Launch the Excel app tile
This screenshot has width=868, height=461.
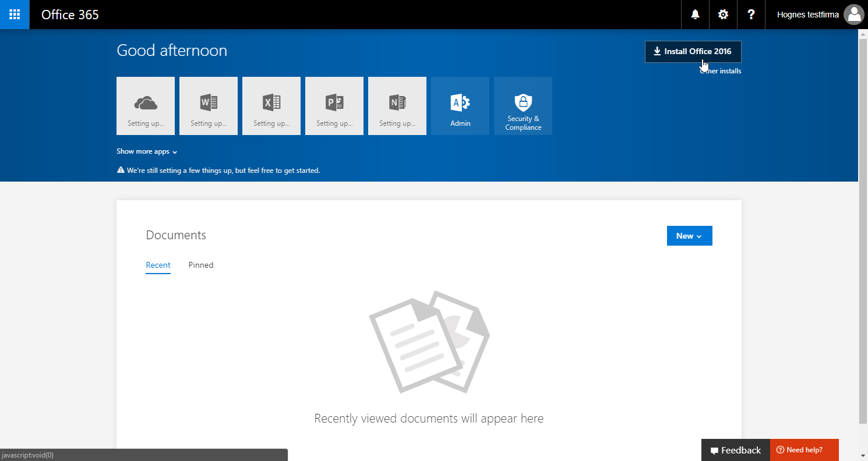coord(271,106)
